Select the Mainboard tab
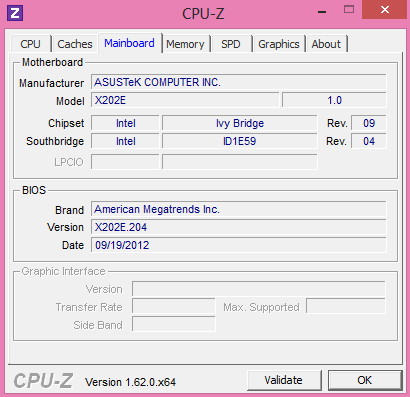The image size is (410, 397). (129, 43)
